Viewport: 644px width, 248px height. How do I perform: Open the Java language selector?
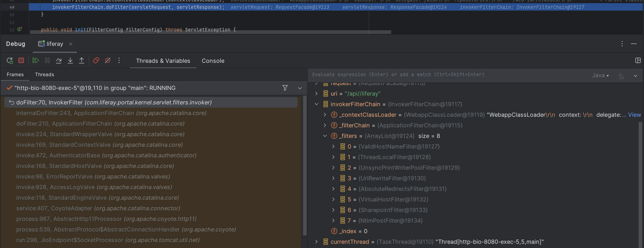tap(600, 75)
